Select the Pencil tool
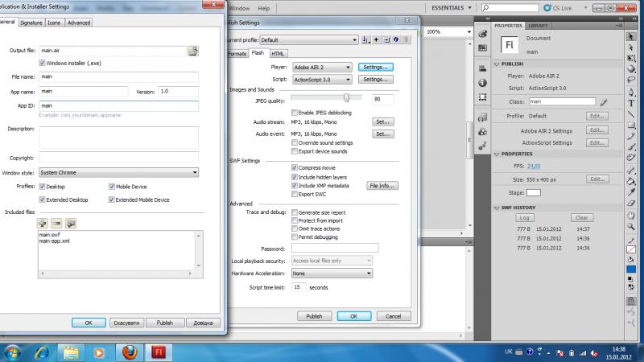This screenshot has height=362, width=644. click(x=631, y=136)
